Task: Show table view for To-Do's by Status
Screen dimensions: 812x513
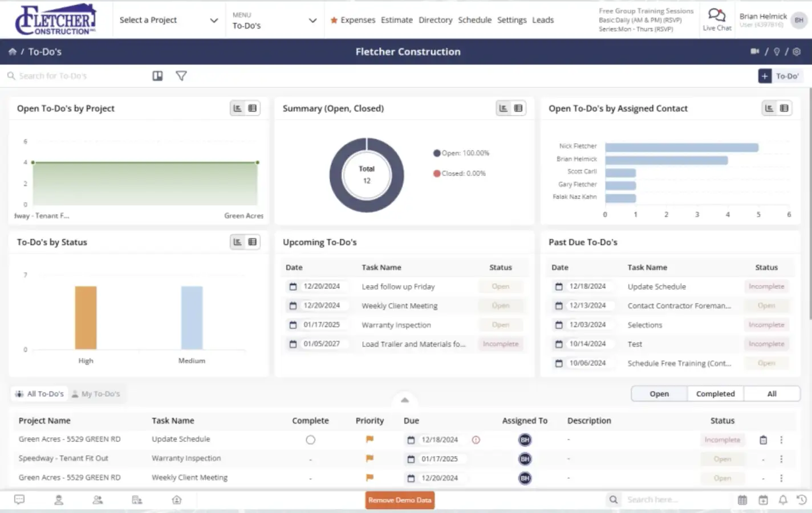Action: tap(253, 242)
